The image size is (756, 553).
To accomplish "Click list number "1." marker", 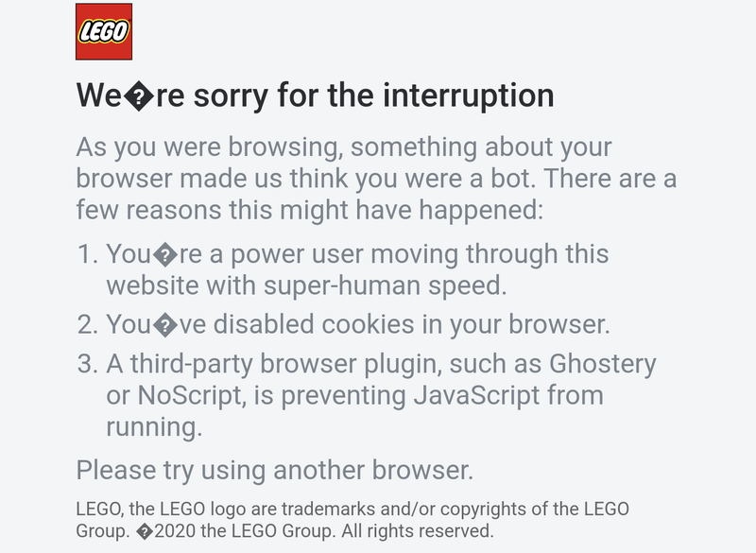I will pyautogui.click(x=88, y=254).
